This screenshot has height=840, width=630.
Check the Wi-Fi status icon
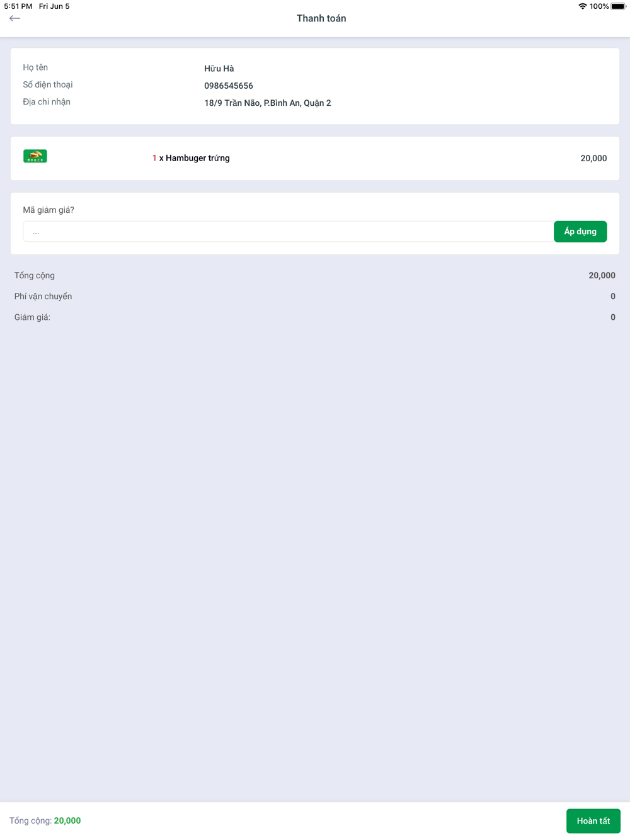click(582, 6)
